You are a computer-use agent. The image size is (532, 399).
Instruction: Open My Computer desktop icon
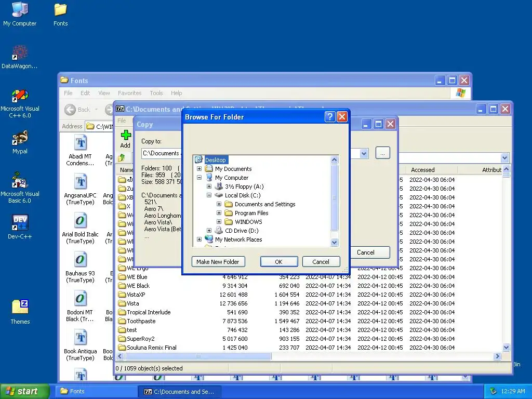tap(20, 14)
